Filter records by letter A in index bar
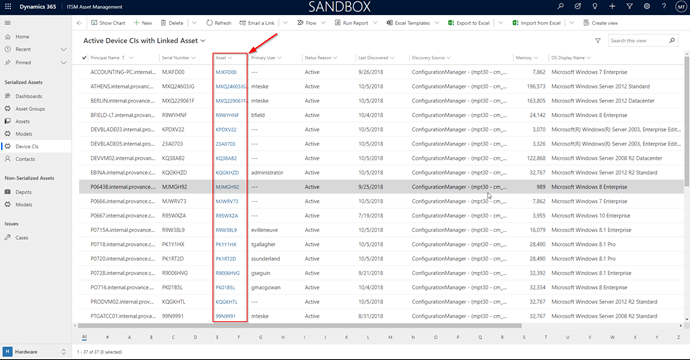Screen dimensions: 690x360 pyautogui.click(x=129, y=337)
